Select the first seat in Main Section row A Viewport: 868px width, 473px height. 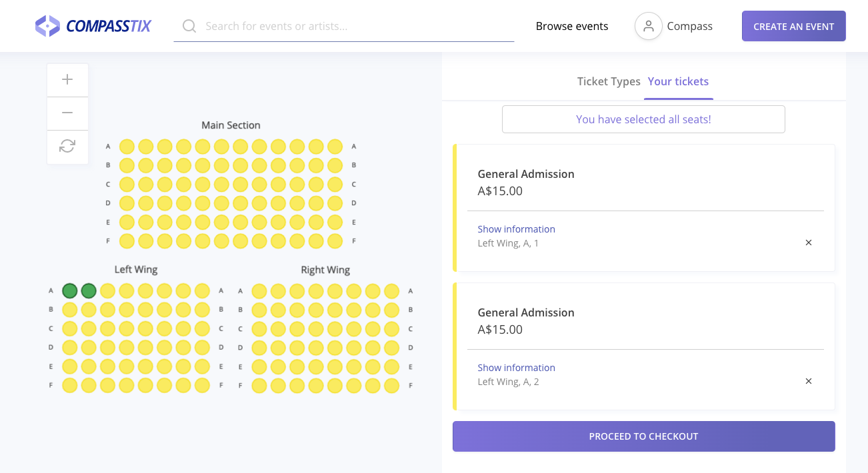pyautogui.click(x=127, y=146)
